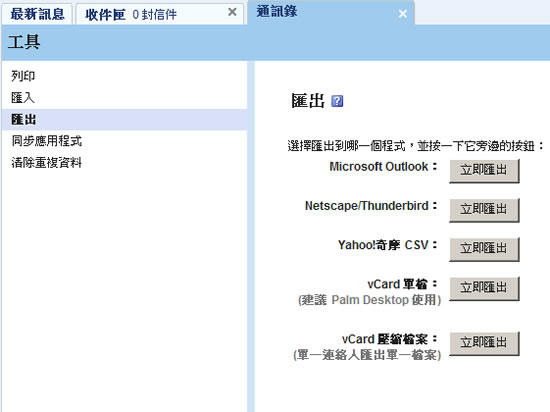Screen dimensions: 550x412
Task: Open 列印 in the tools list
Action: click(23, 76)
